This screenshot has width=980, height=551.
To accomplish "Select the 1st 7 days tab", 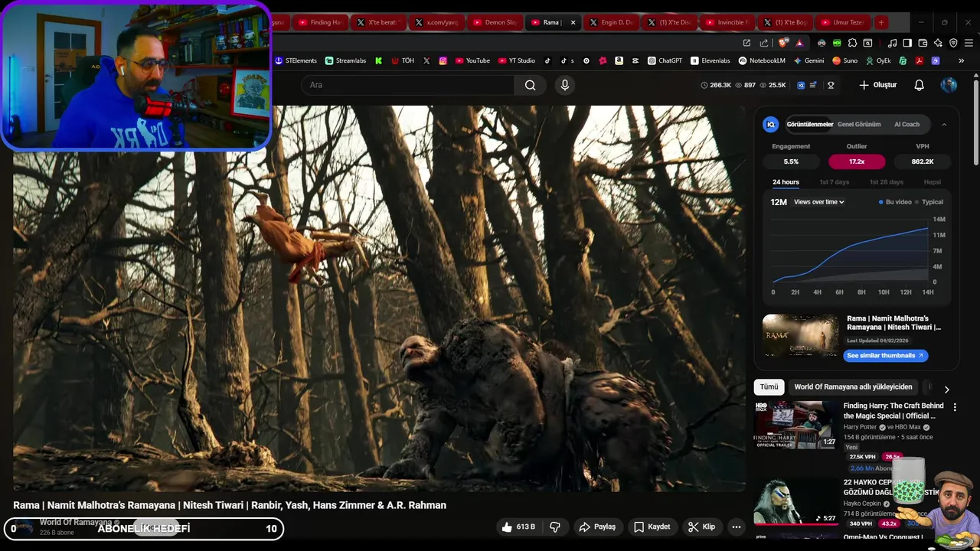I will [834, 182].
